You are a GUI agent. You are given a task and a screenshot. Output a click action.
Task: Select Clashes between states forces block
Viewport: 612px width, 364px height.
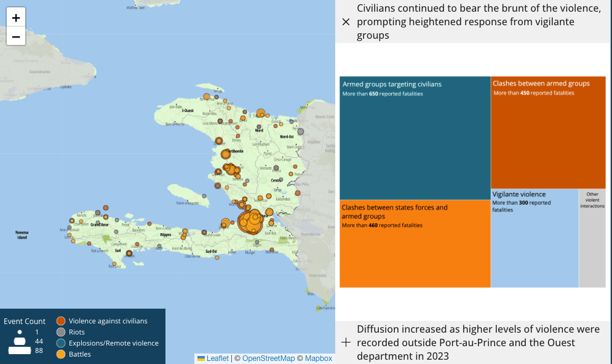415,244
